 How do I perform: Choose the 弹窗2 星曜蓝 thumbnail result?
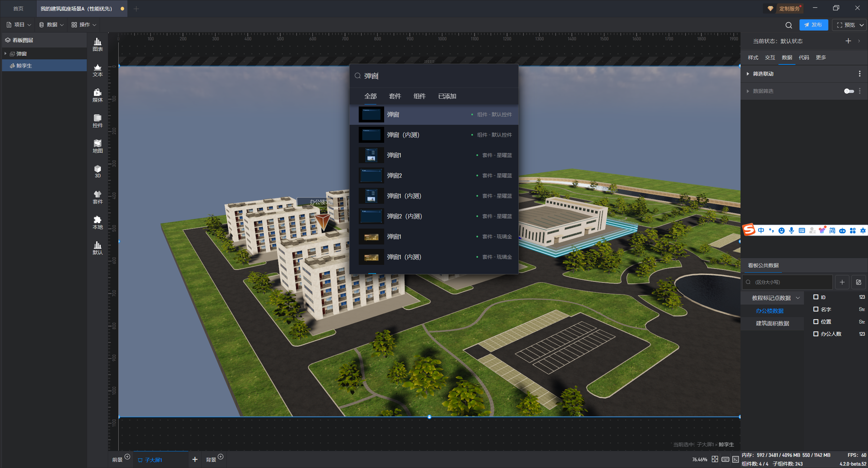click(x=371, y=176)
